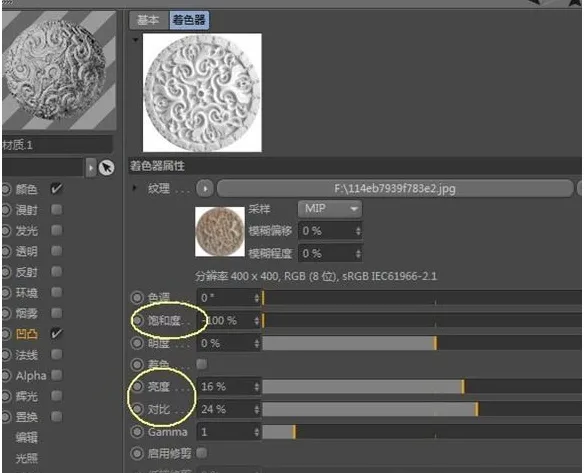Adjust the 模糊偏移 stepper arrows
The height and width of the screenshot is (473, 584).
[x=358, y=231]
